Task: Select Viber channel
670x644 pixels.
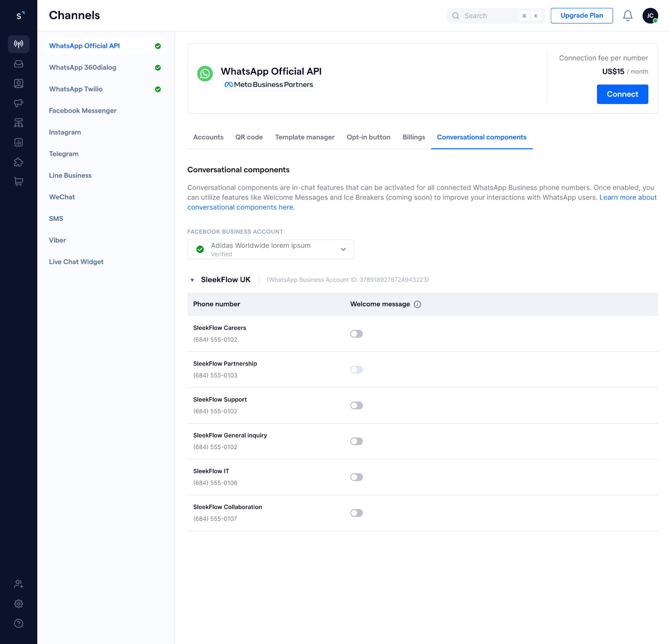Action: [x=106, y=240]
